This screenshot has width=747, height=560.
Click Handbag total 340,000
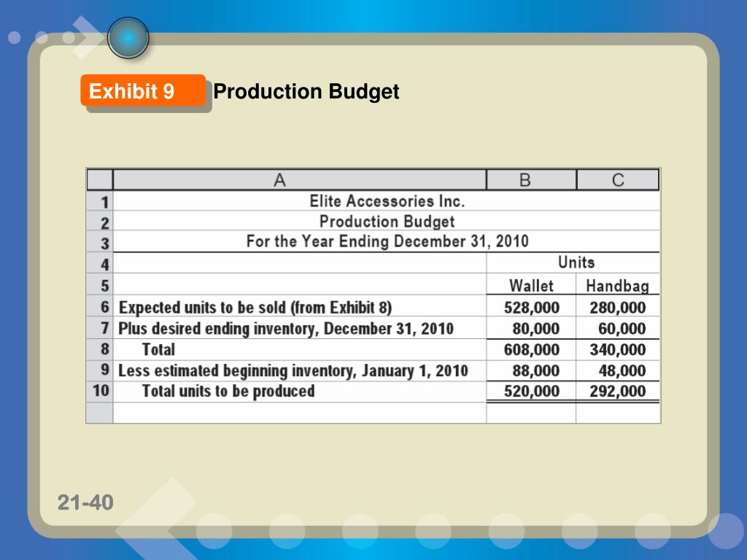pos(617,349)
